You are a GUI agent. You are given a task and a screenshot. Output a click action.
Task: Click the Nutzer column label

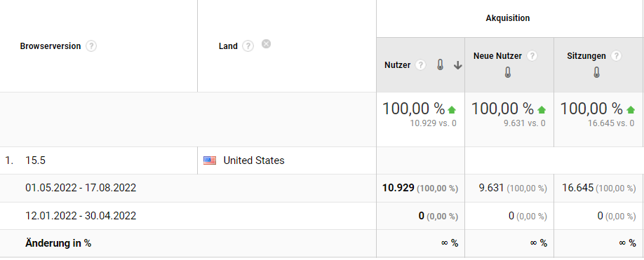pyautogui.click(x=398, y=64)
